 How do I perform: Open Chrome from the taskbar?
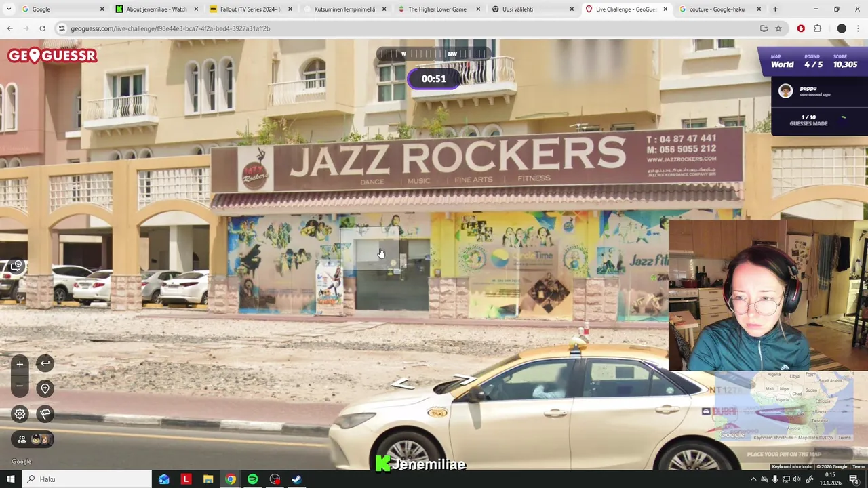[231, 479]
